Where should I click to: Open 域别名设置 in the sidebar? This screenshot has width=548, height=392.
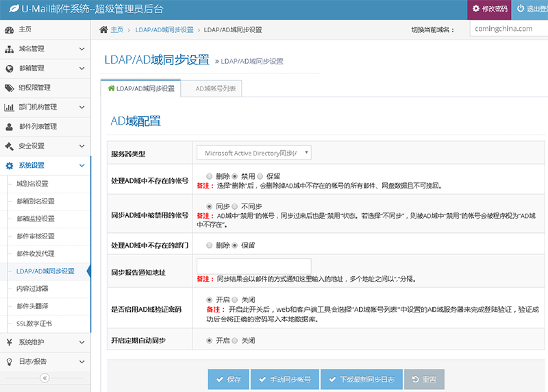tap(32, 184)
